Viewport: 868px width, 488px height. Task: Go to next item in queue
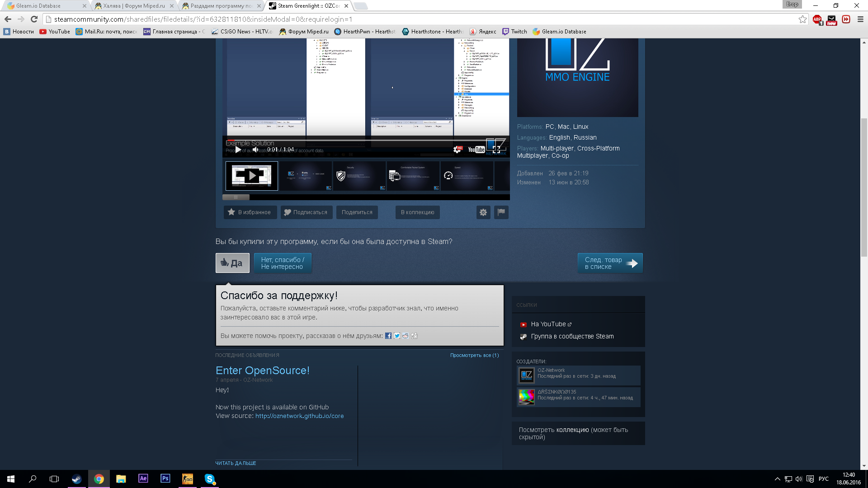pos(610,263)
